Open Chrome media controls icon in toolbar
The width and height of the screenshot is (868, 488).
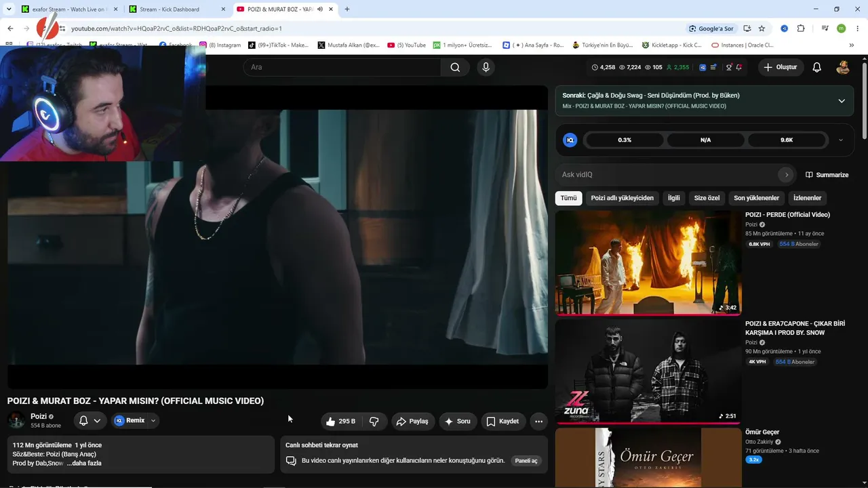pyautogui.click(x=825, y=28)
